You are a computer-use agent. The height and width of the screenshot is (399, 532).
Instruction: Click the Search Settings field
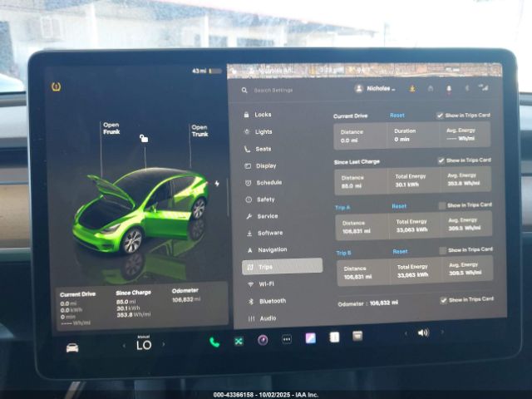point(273,91)
